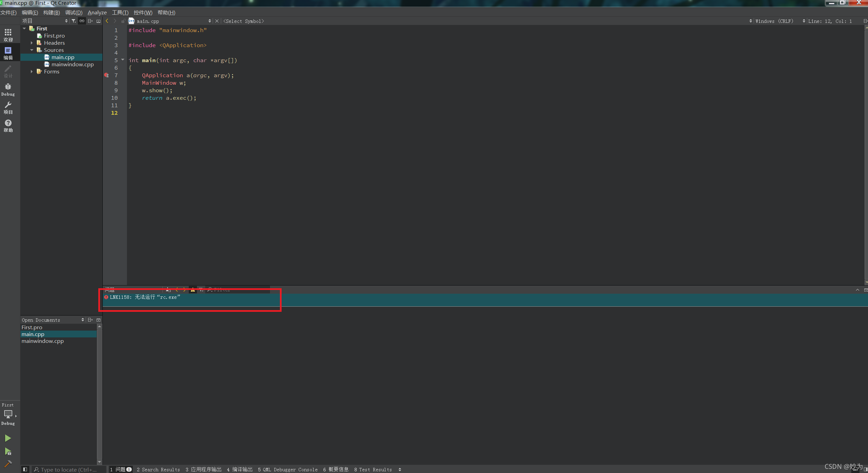Open the 欢迎 (Welcome) mode

(x=8, y=35)
